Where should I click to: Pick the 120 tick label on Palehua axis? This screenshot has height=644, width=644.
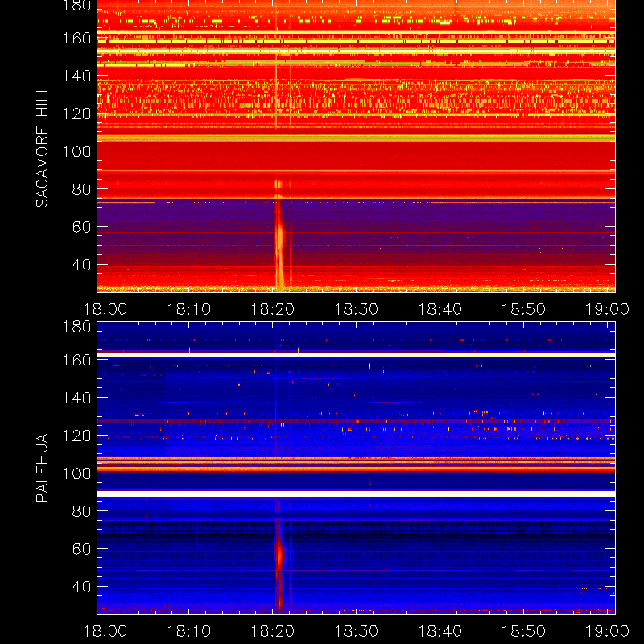(76, 436)
